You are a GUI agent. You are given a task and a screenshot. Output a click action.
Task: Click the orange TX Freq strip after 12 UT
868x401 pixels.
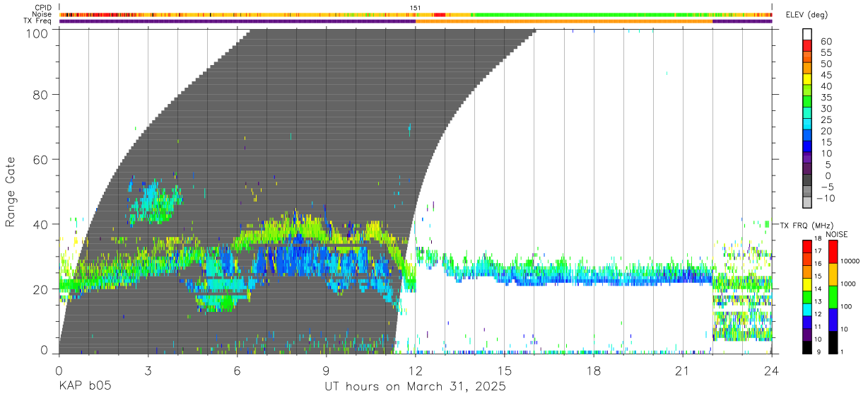pyautogui.click(x=564, y=21)
